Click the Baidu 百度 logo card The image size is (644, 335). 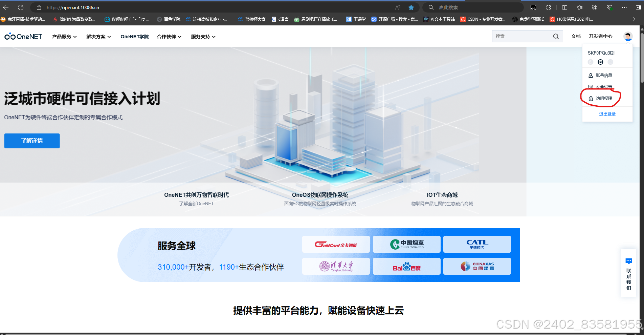(407, 266)
